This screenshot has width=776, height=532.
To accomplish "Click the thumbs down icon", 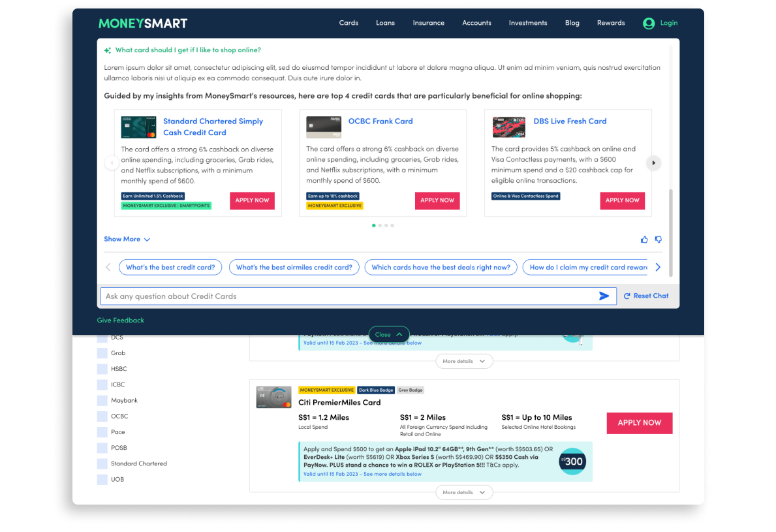I will 659,240.
